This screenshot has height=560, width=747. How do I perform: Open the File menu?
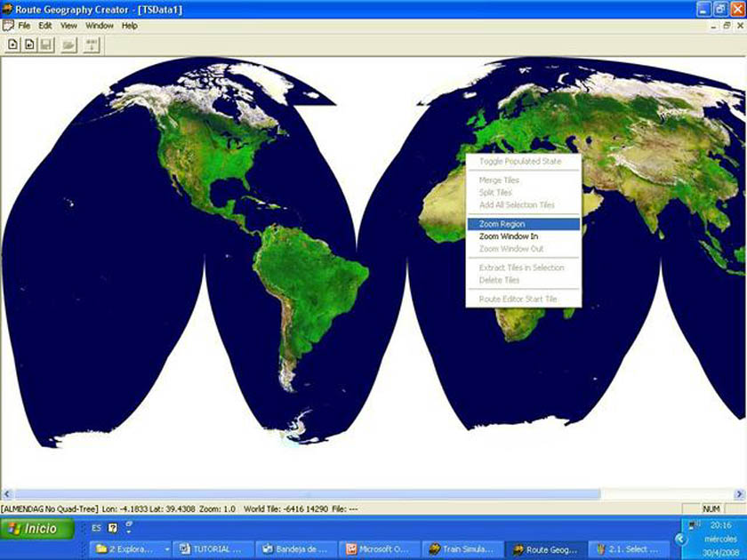[24, 26]
